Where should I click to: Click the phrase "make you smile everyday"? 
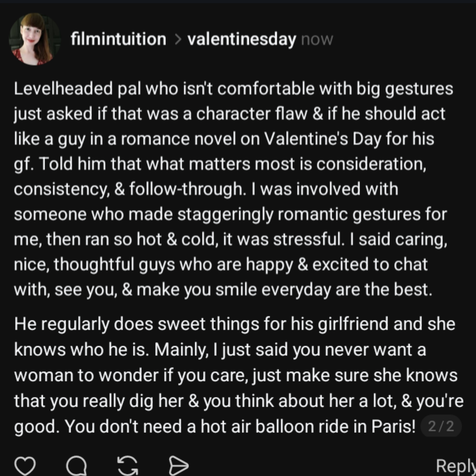pyautogui.click(x=233, y=290)
